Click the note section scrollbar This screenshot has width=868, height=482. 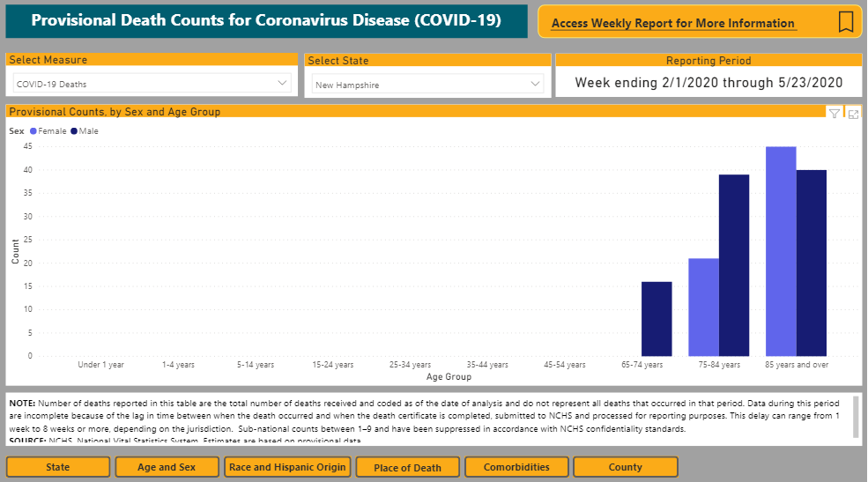[855, 418]
